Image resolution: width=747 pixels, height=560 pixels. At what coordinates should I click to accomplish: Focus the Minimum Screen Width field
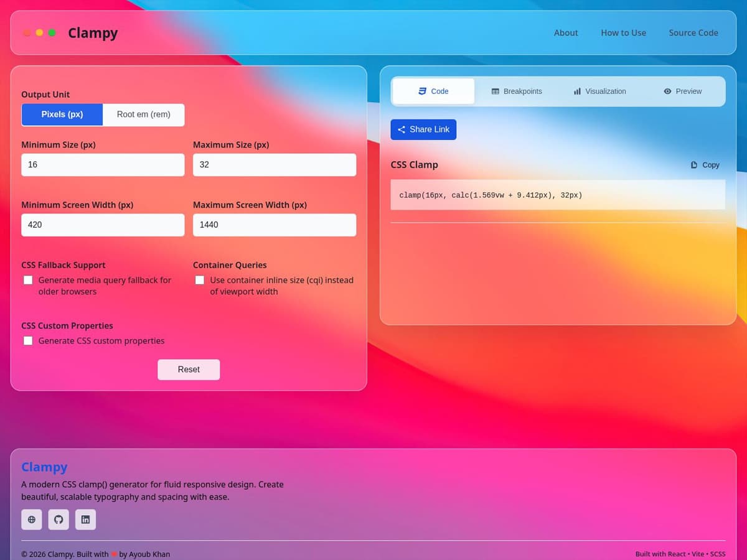[x=103, y=225]
